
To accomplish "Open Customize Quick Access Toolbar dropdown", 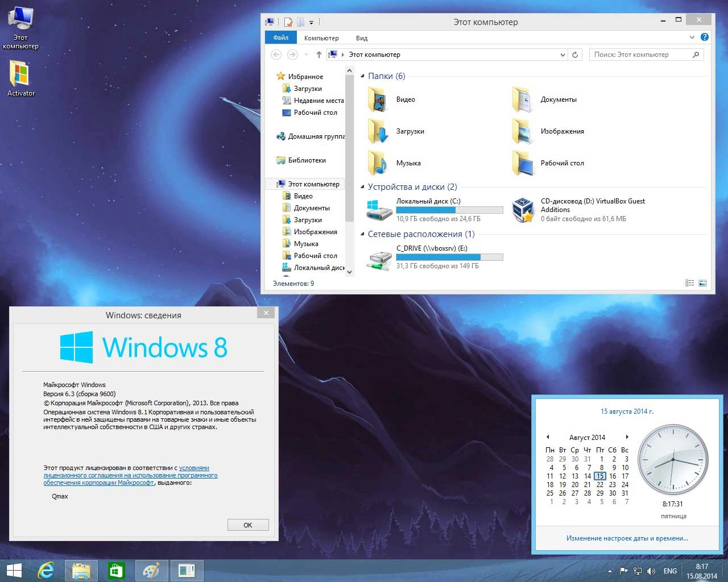I will (311, 23).
